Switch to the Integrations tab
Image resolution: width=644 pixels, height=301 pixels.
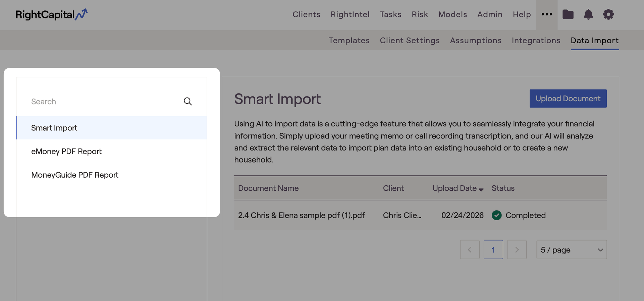pyautogui.click(x=536, y=40)
